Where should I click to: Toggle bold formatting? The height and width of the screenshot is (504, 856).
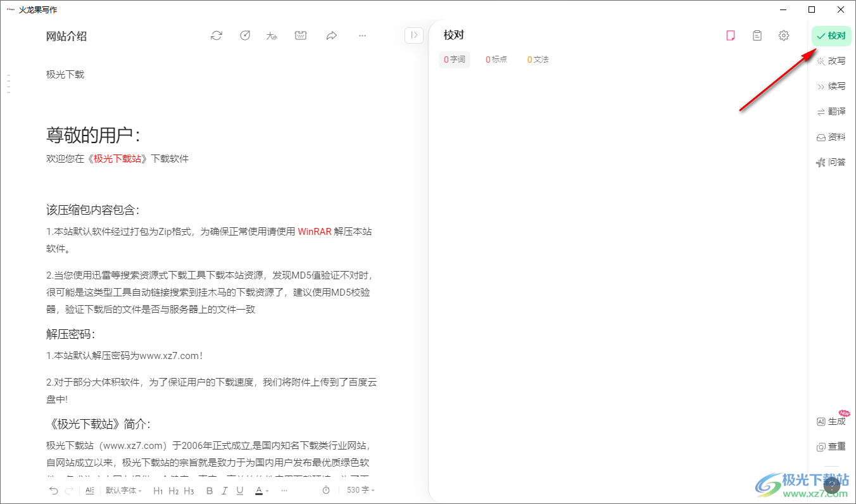click(x=210, y=491)
